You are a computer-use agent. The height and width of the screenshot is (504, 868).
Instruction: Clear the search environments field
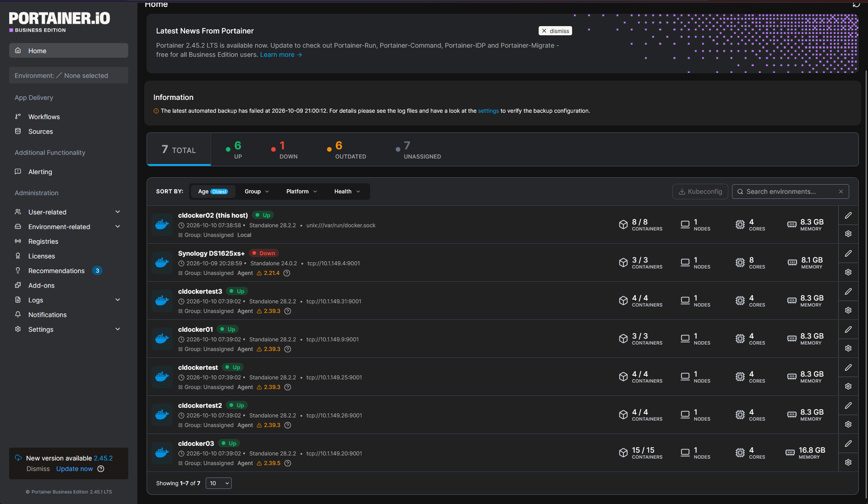[841, 192]
